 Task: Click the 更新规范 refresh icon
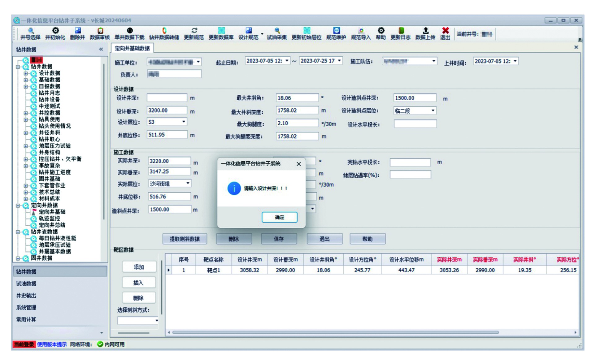point(194,30)
